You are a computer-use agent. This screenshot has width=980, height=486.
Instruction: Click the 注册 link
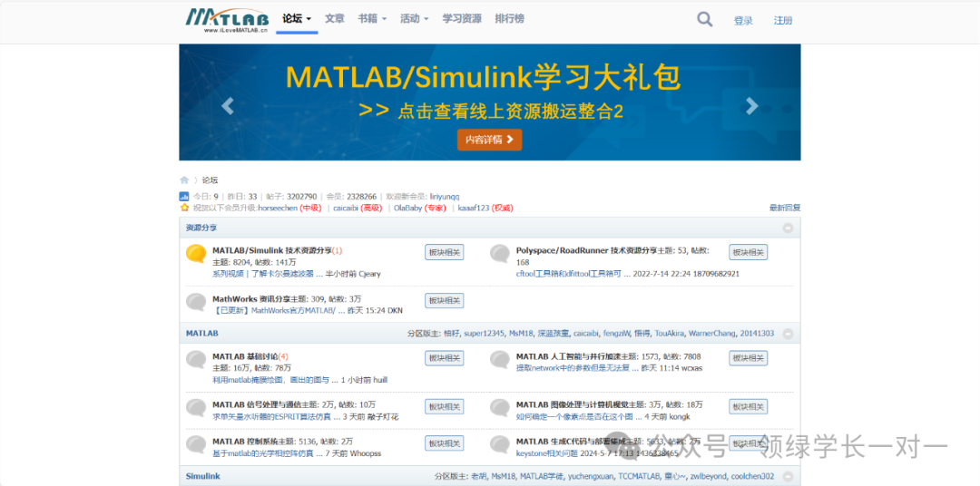(783, 21)
